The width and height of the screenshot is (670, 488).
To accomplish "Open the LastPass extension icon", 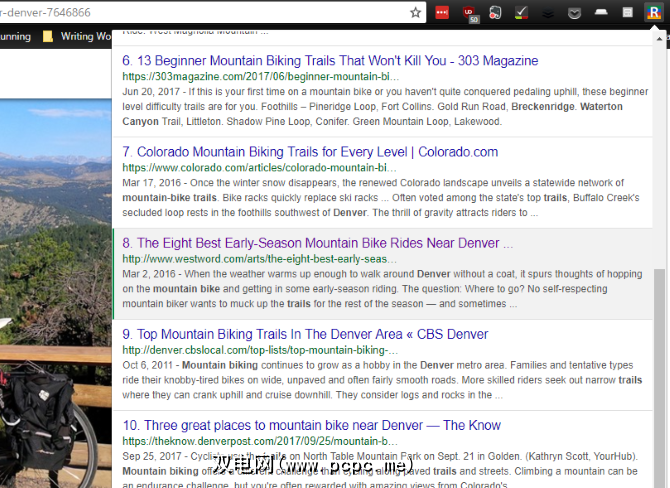I will coord(442,12).
